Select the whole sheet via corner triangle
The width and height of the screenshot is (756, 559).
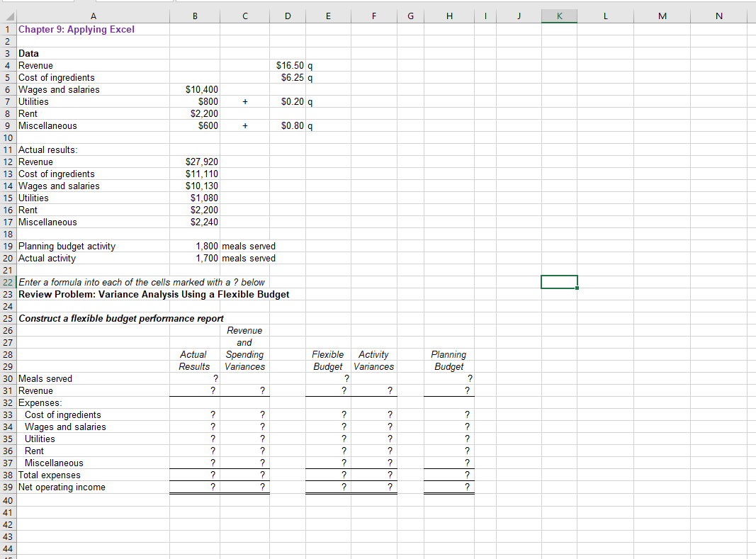(9, 16)
